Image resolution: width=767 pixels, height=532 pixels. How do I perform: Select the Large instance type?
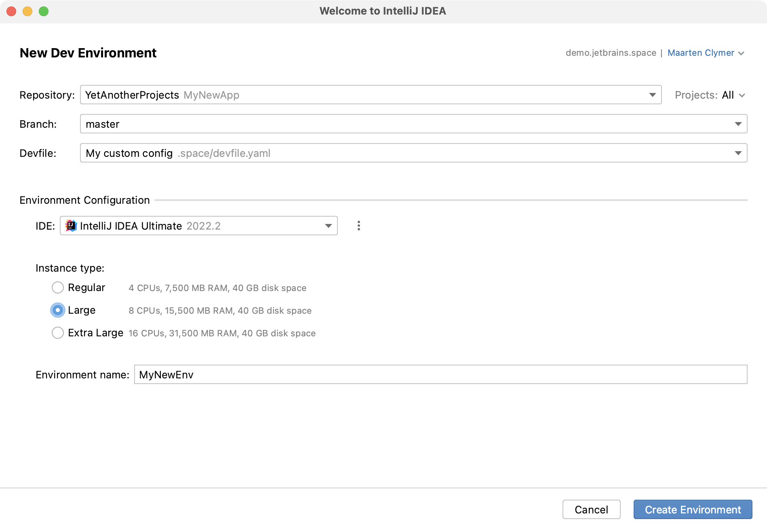(58, 310)
